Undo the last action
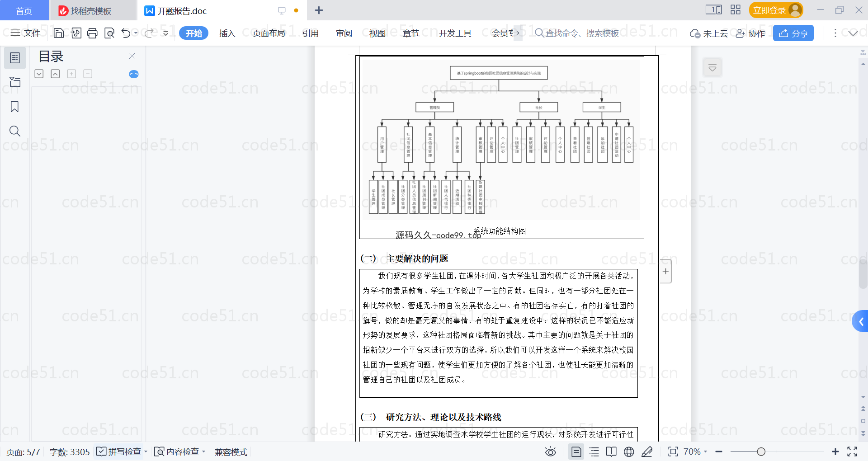868x461 pixels. coord(126,33)
